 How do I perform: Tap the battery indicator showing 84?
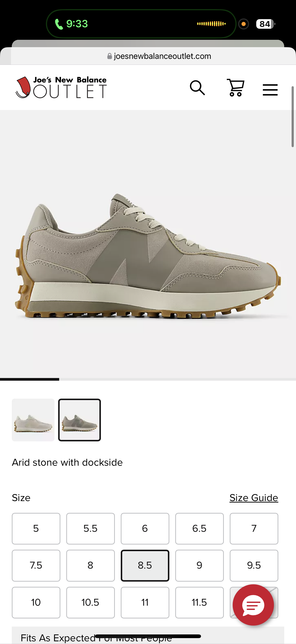click(266, 24)
